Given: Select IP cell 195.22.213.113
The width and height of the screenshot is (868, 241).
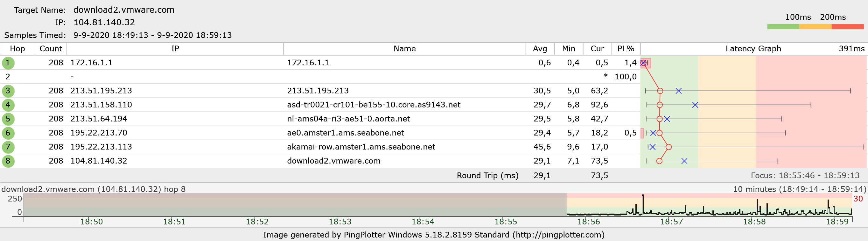Looking at the screenshot, I should (101, 147).
